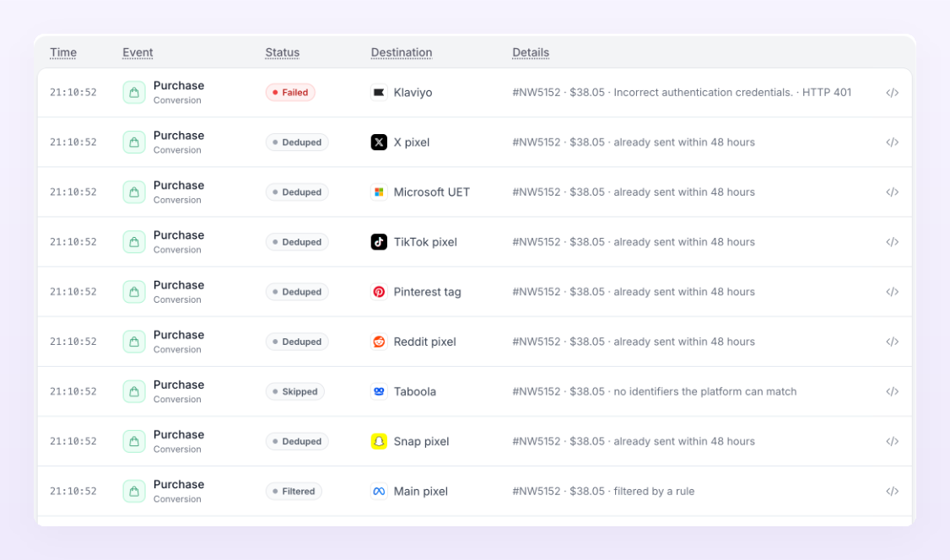Click 'no identifiers the platform can match' details
The width and height of the screenshot is (950, 560).
point(705,391)
